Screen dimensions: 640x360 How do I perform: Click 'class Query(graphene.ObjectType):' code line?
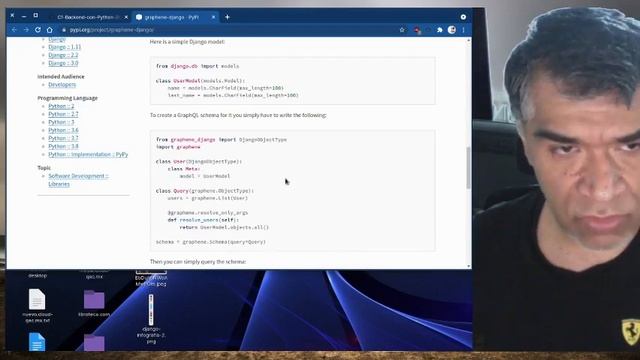click(204, 191)
